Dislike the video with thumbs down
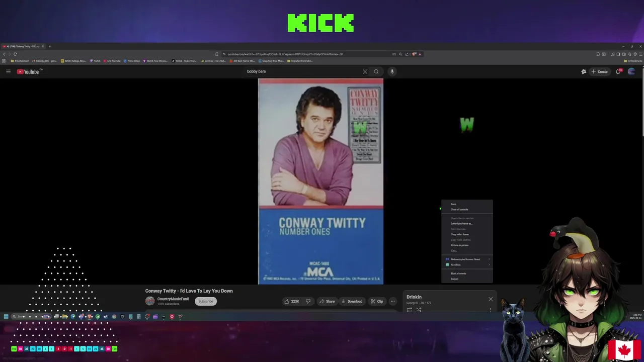Screen dimensions: 644x362 tap(308, 301)
